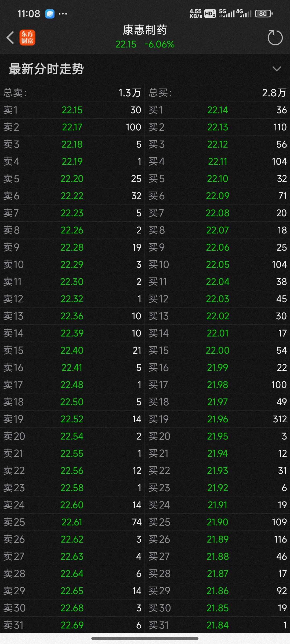Select the 买29 price 21.86

point(218,591)
